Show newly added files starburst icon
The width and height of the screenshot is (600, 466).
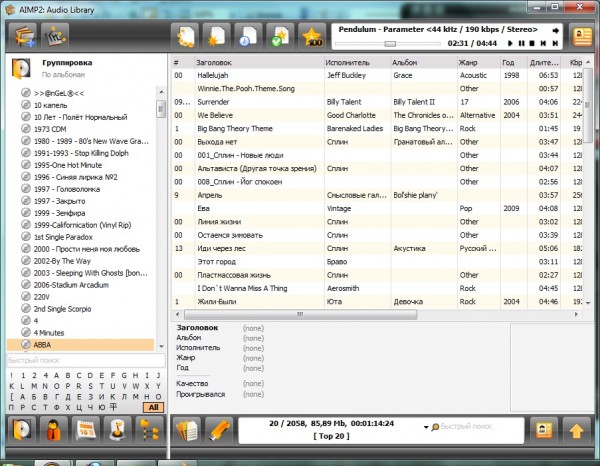click(x=217, y=36)
